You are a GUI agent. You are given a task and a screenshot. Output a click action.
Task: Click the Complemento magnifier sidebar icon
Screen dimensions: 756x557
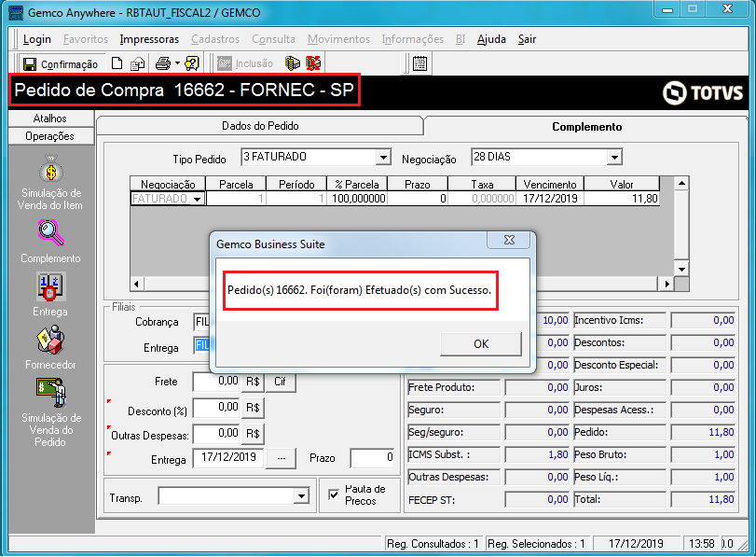(x=50, y=232)
